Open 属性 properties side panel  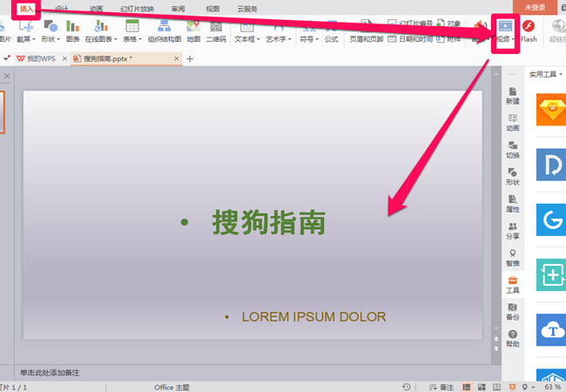coord(513,204)
